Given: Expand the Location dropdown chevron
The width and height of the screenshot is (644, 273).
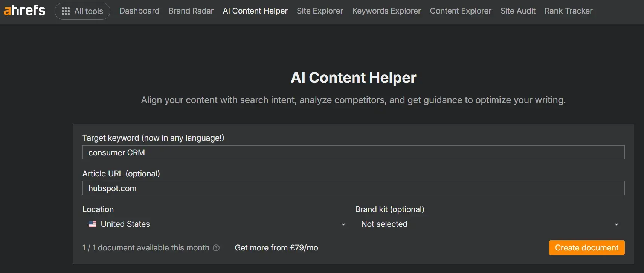Looking at the screenshot, I should tap(343, 224).
